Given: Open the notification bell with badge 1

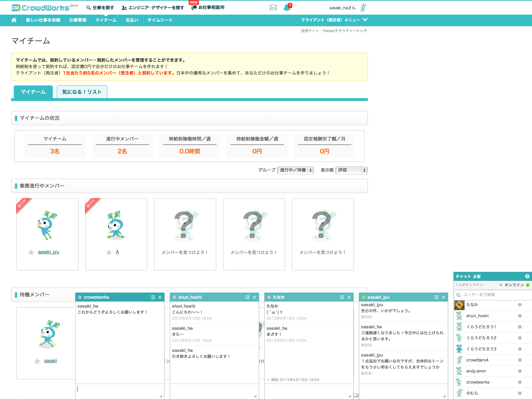Looking at the screenshot, I should (287, 7).
